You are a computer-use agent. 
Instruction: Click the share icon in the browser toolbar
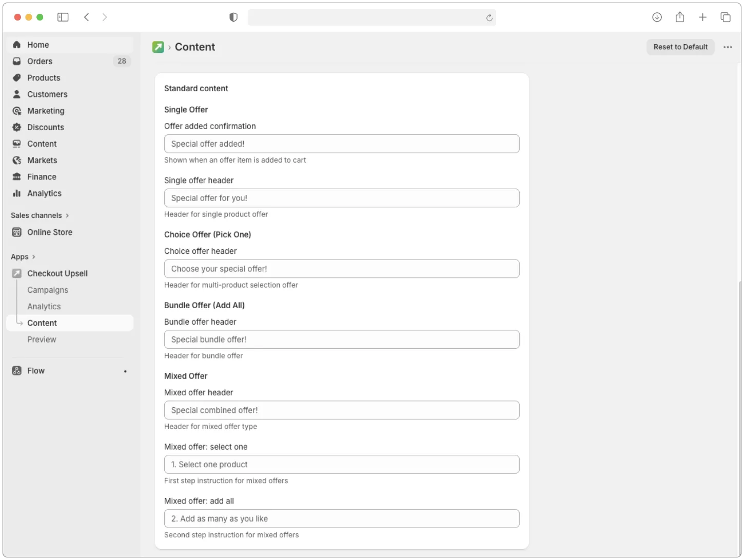tap(679, 17)
